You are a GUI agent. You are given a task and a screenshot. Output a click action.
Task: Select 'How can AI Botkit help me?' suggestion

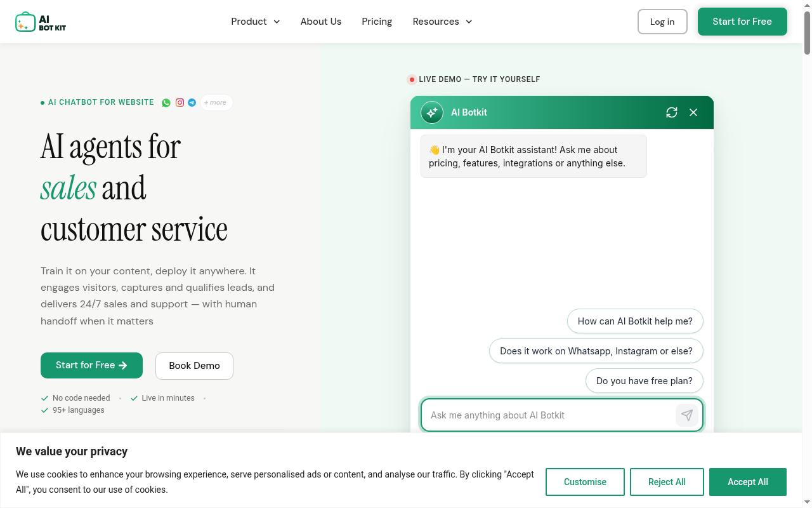635,321
